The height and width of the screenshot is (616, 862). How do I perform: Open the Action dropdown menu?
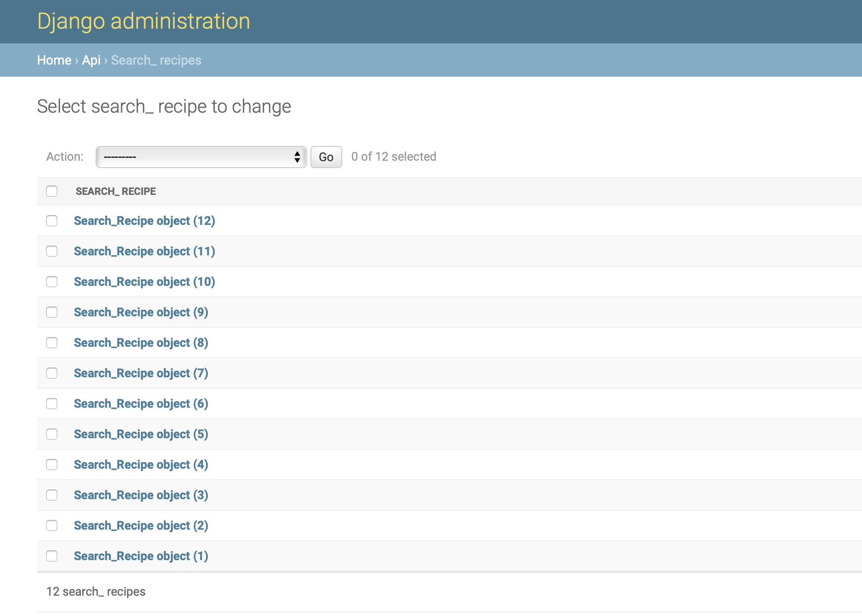point(201,157)
